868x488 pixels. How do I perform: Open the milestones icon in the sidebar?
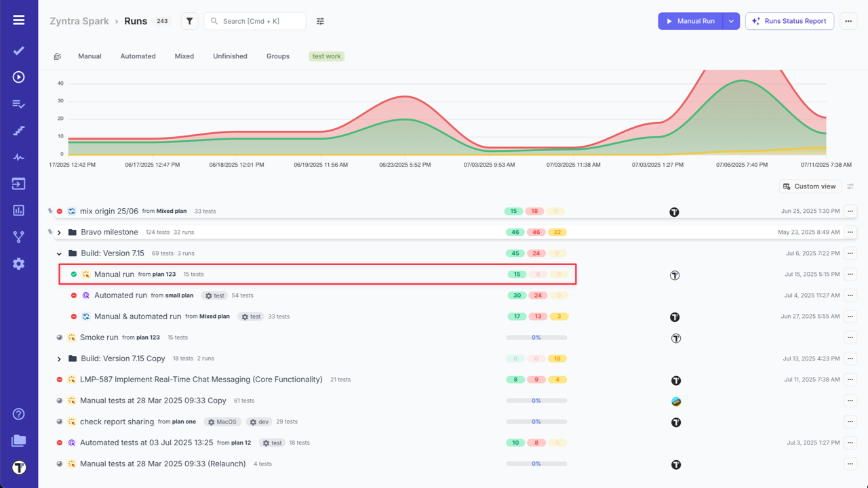click(18, 130)
